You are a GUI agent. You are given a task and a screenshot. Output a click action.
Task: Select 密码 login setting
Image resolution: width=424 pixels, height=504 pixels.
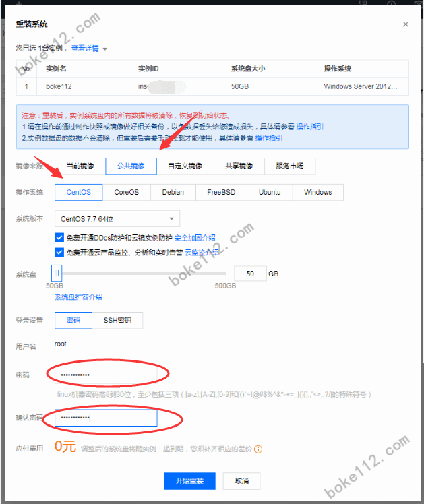coord(73,321)
